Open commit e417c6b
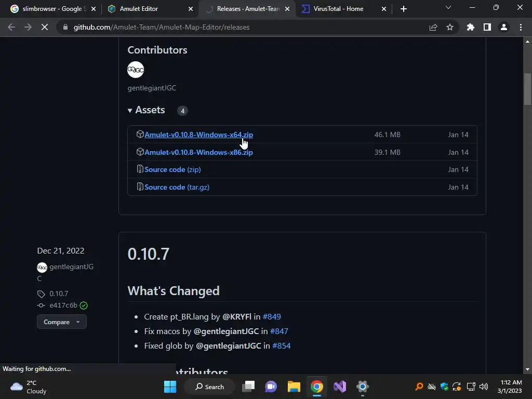532x399 pixels. coord(63,305)
